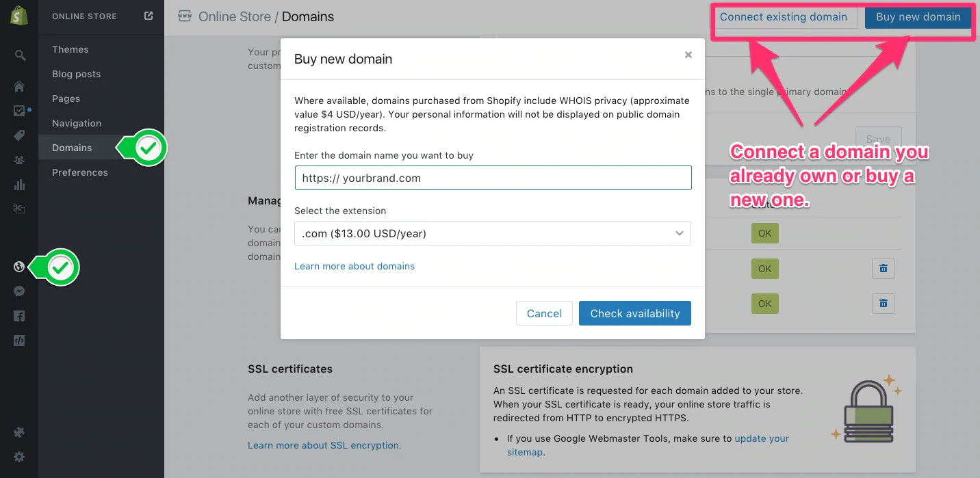Click the domain name input field
The width and height of the screenshot is (980, 478).
tap(493, 178)
